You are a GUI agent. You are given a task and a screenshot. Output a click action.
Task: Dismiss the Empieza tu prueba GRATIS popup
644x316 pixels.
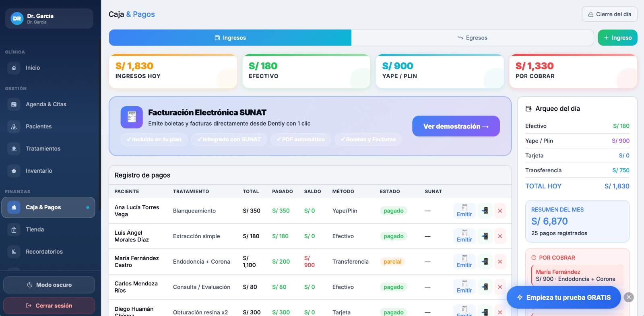coord(629,297)
